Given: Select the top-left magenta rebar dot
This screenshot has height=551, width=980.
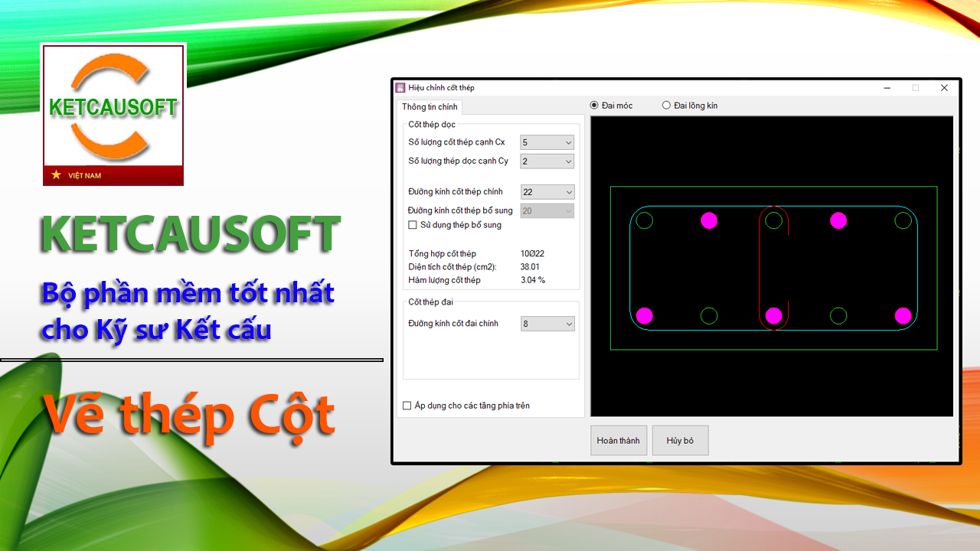Looking at the screenshot, I should point(708,221).
